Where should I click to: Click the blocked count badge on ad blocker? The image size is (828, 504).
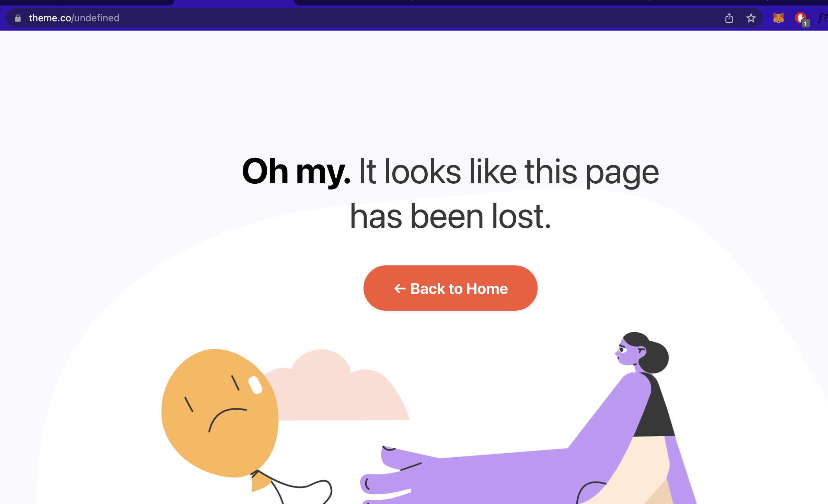805,24
